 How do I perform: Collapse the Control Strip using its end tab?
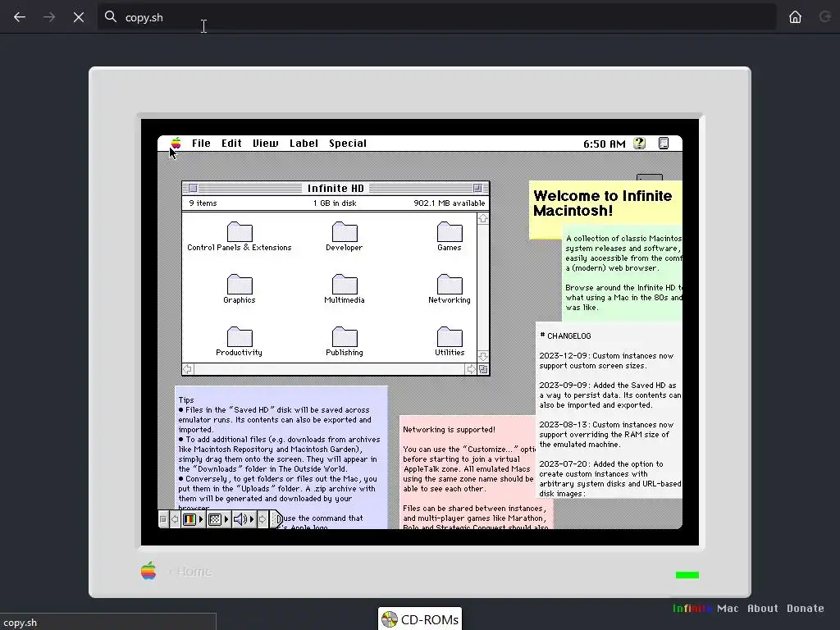(x=276, y=519)
